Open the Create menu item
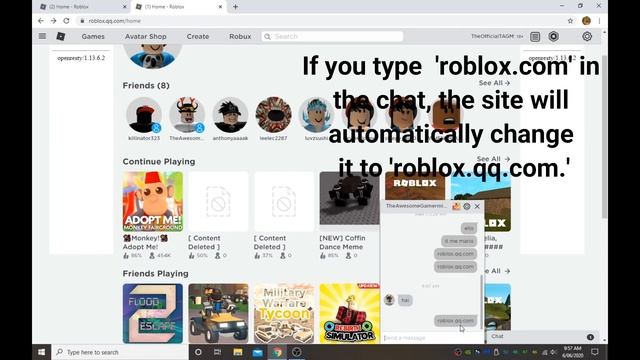The image size is (640, 360). tap(198, 36)
